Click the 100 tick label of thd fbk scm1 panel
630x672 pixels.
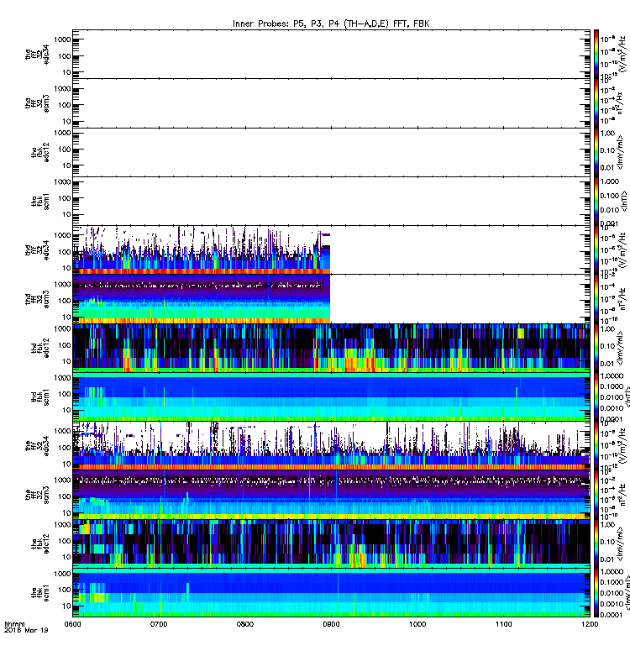click(x=65, y=394)
